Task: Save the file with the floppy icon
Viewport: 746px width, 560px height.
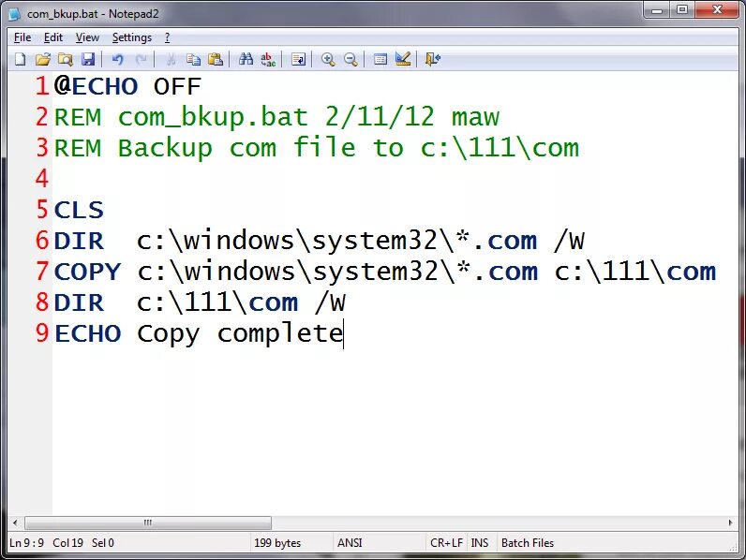Action: tap(88, 59)
